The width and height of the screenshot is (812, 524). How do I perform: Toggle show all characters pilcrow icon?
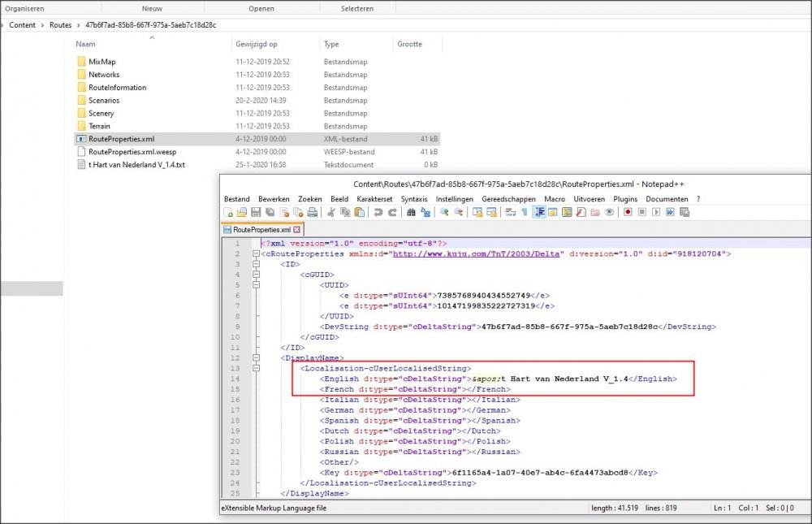pos(524,213)
